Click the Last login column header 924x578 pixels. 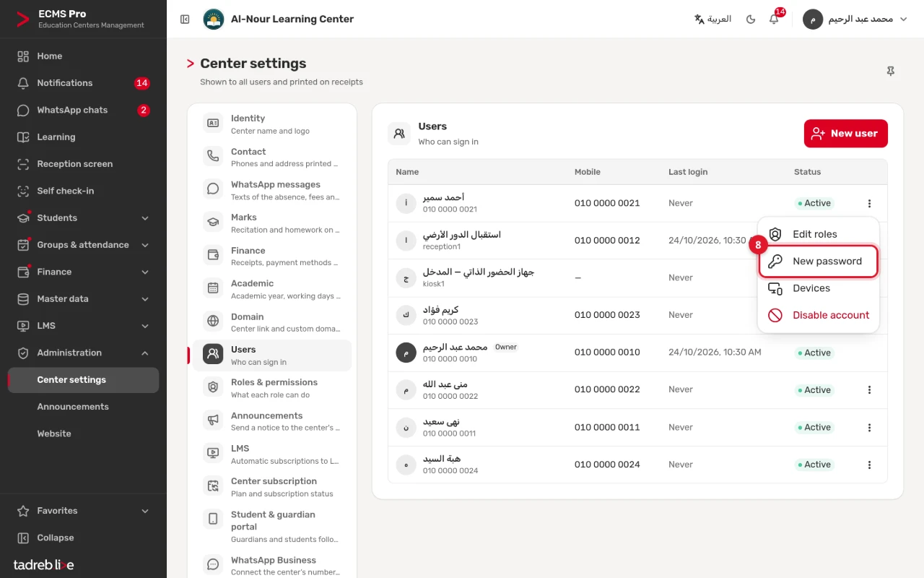(x=688, y=172)
